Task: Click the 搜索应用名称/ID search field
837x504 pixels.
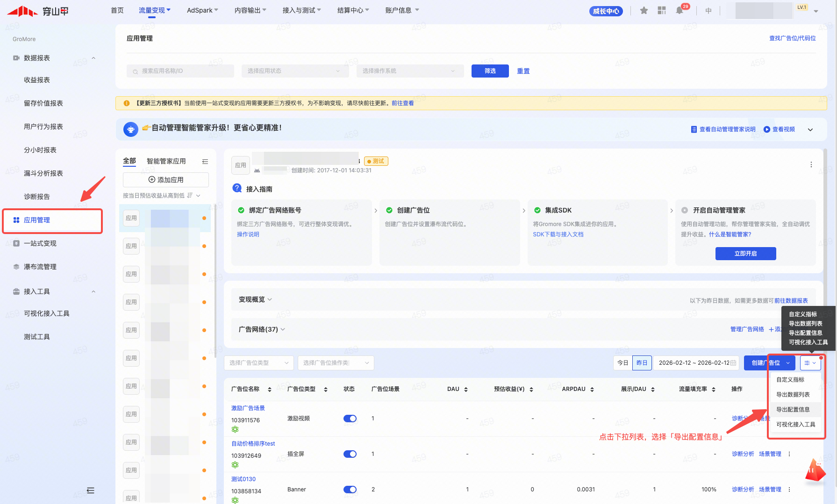Action: click(180, 71)
